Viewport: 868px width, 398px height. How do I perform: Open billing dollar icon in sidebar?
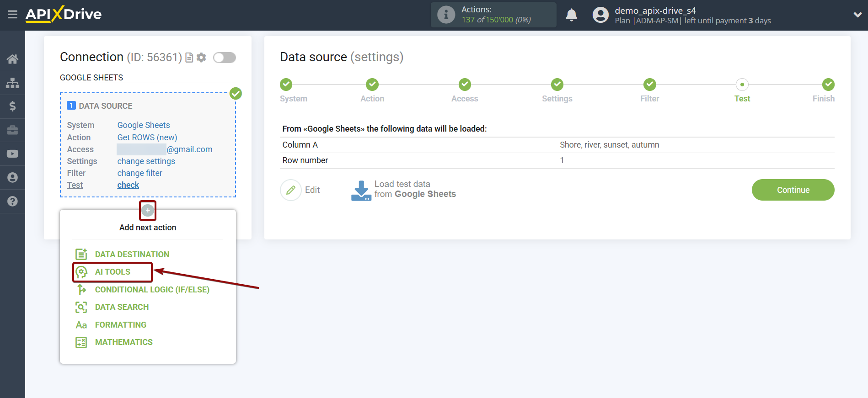(x=12, y=106)
